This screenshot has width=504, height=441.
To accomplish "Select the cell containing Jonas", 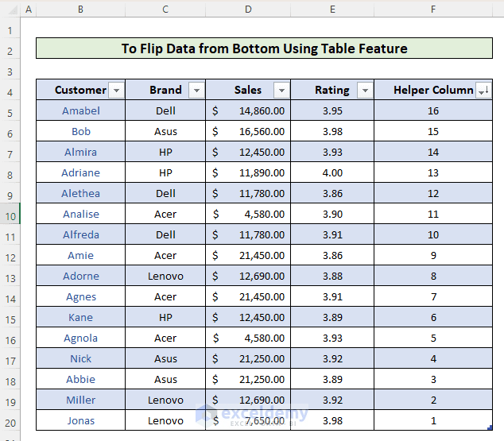I will 80,420.
